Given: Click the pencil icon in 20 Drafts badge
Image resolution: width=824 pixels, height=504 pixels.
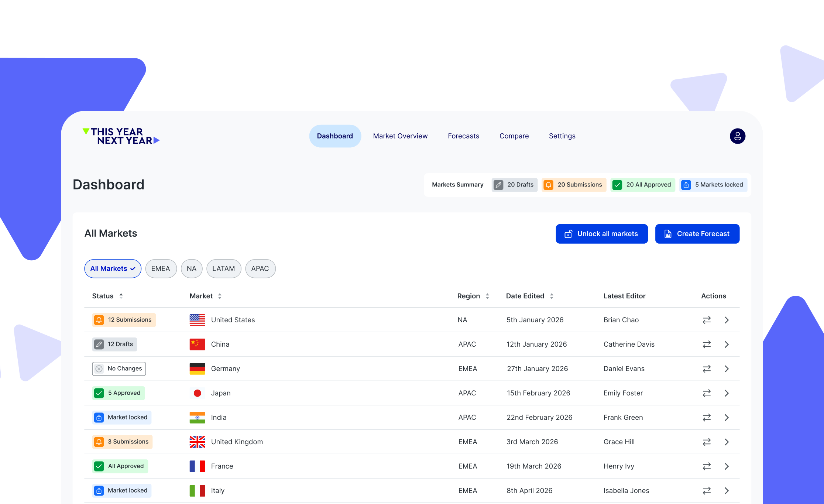Looking at the screenshot, I should tap(498, 185).
